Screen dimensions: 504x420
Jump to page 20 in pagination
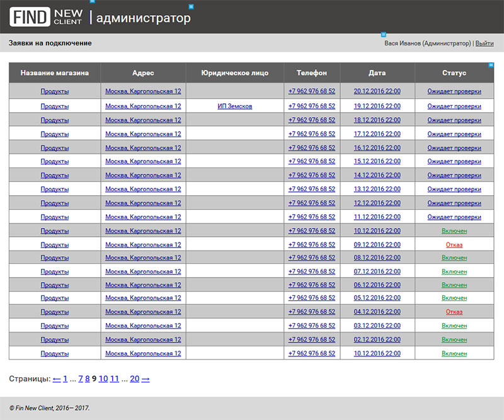134,378
